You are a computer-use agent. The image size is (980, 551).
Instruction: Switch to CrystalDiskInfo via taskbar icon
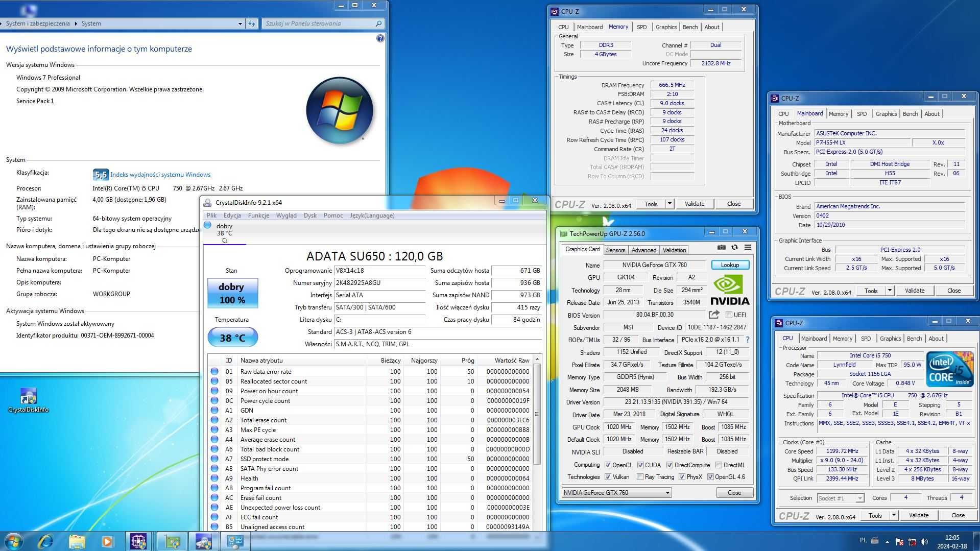(203, 541)
